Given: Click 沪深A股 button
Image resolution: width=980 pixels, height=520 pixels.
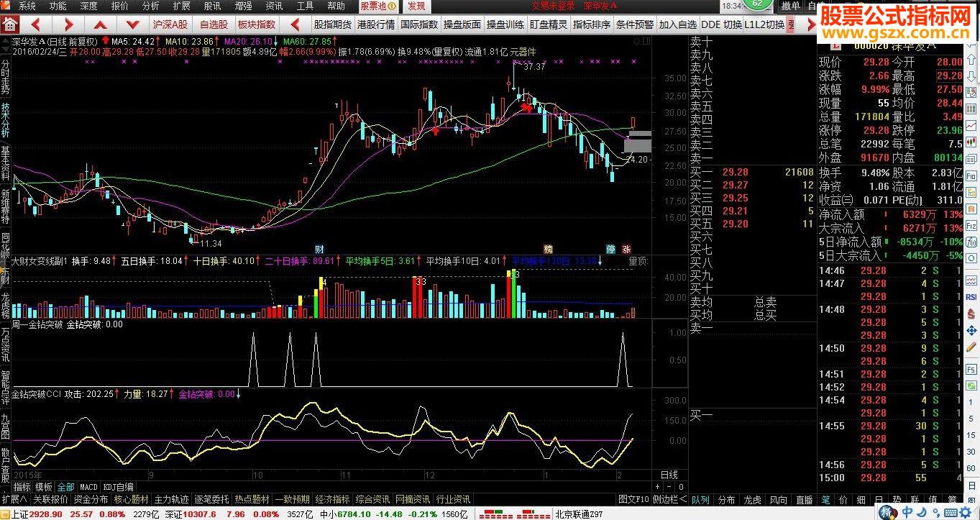Looking at the screenshot, I should click(x=170, y=24).
